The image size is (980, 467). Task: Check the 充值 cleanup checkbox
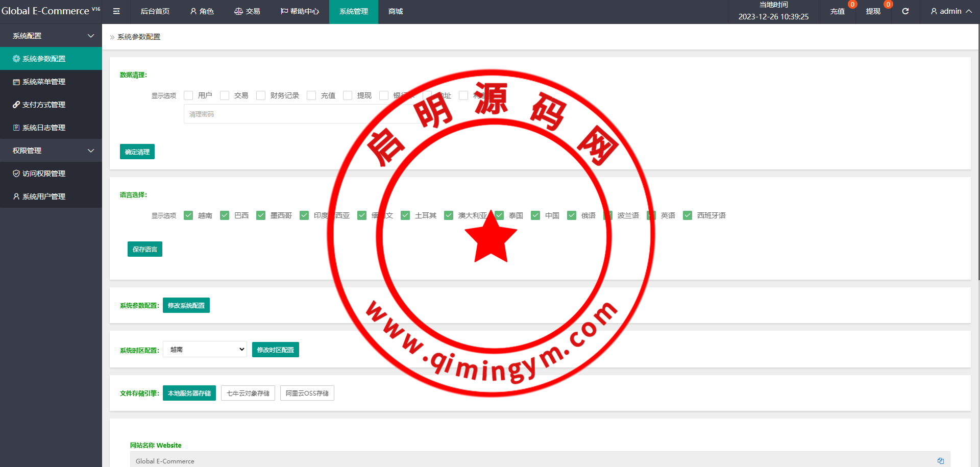point(311,95)
